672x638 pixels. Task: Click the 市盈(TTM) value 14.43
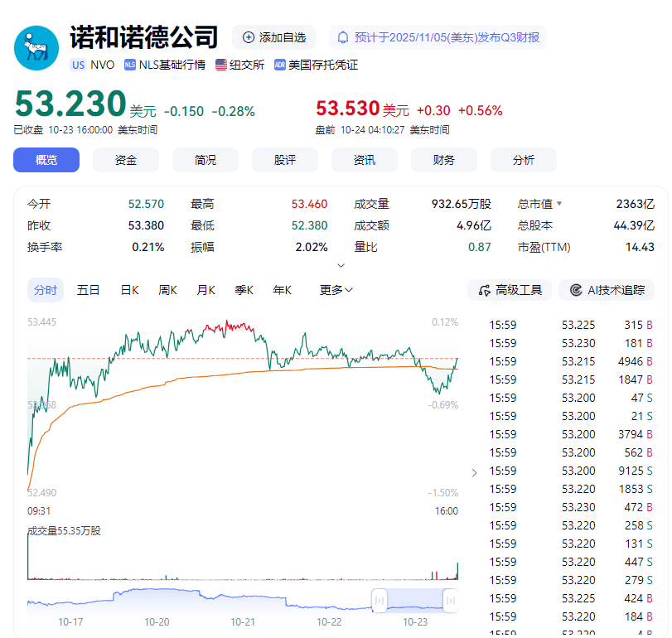640,247
